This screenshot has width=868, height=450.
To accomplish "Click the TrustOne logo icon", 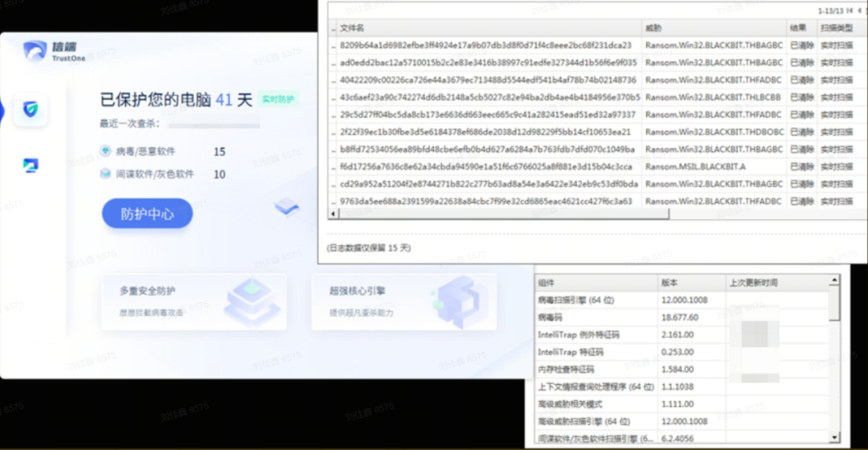I will pos(34,51).
